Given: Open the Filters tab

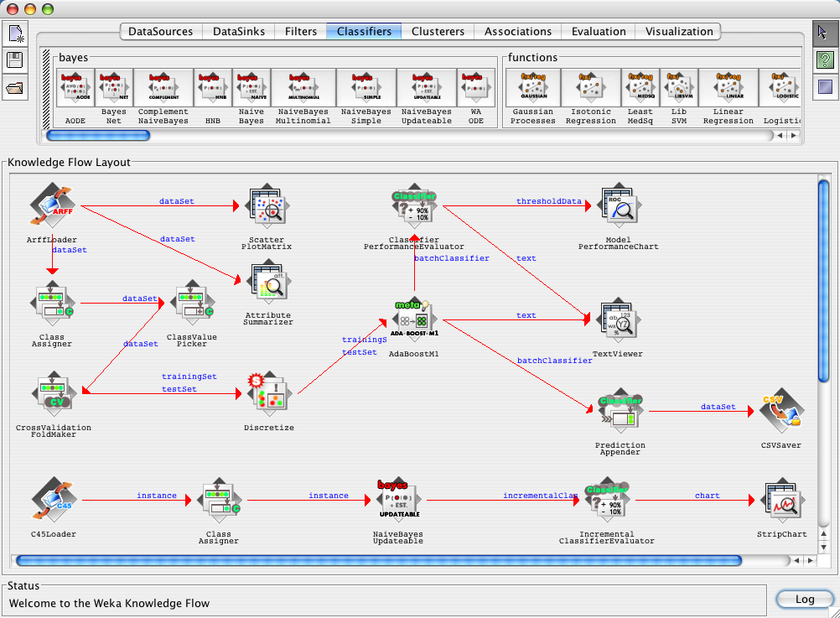Looking at the screenshot, I should click(x=301, y=32).
